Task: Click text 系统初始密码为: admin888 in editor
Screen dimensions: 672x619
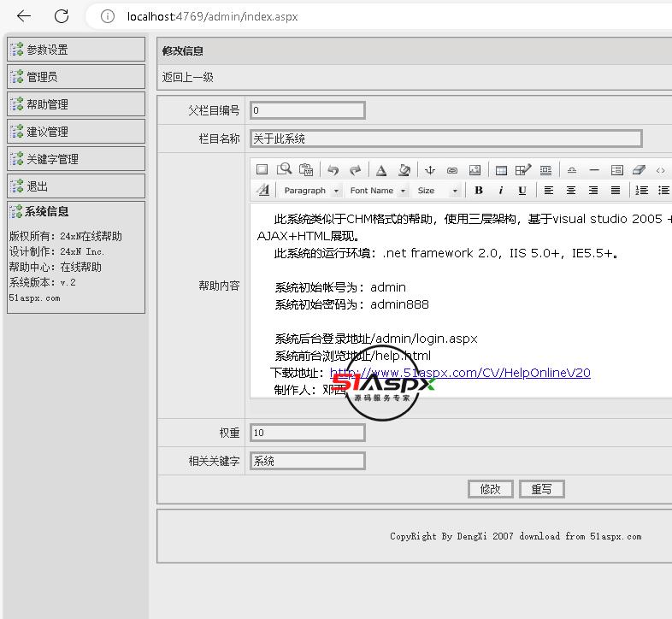Action: (352, 304)
